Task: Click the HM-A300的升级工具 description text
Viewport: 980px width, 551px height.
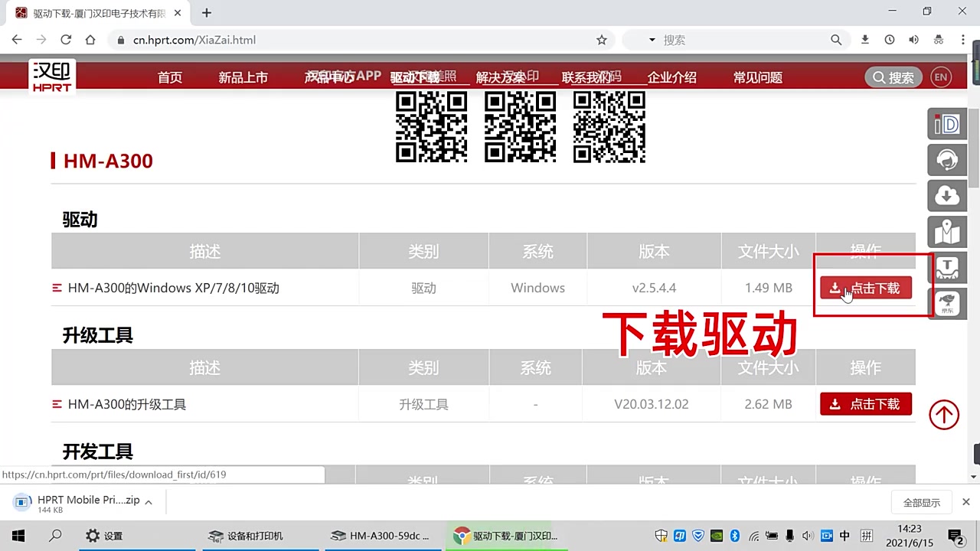Action: click(127, 404)
